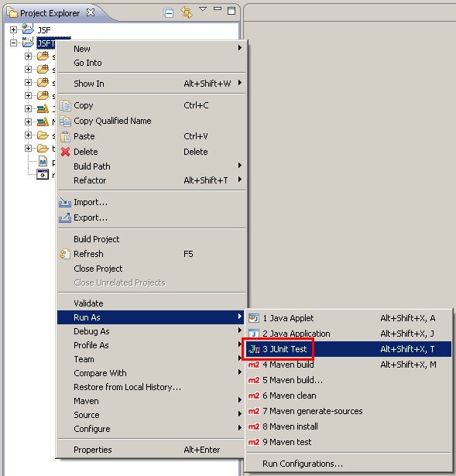Click the JUnit Test icon
The width and height of the screenshot is (456, 476).
click(254, 349)
